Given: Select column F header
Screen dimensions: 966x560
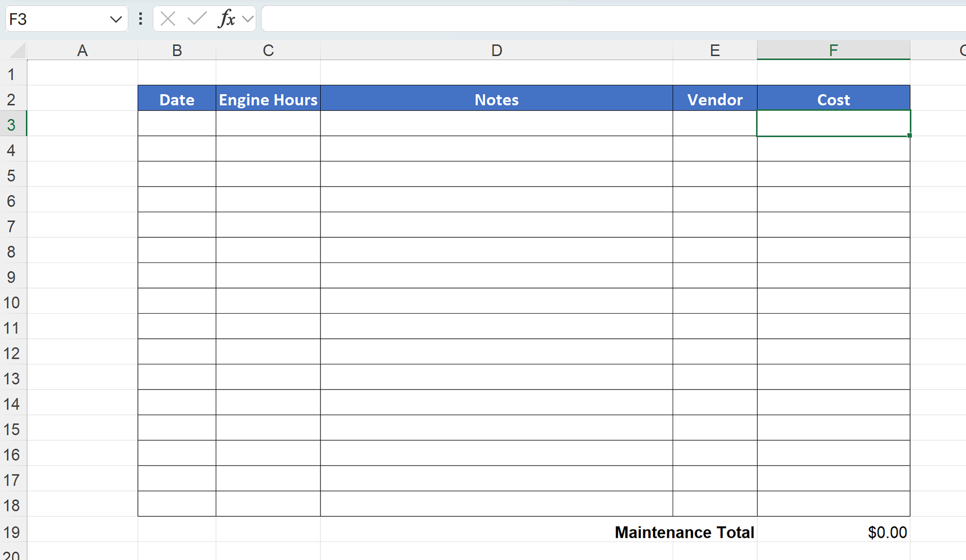Looking at the screenshot, I should click(833, 50).
